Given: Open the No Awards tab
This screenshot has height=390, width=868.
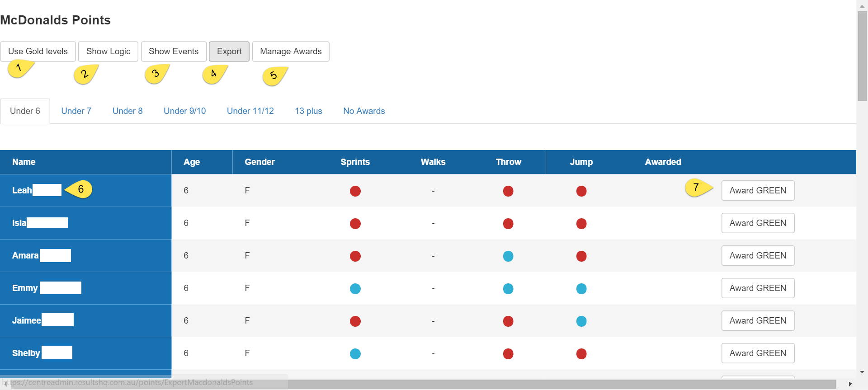Looking at the screenshot, I should tap(364, 111).
